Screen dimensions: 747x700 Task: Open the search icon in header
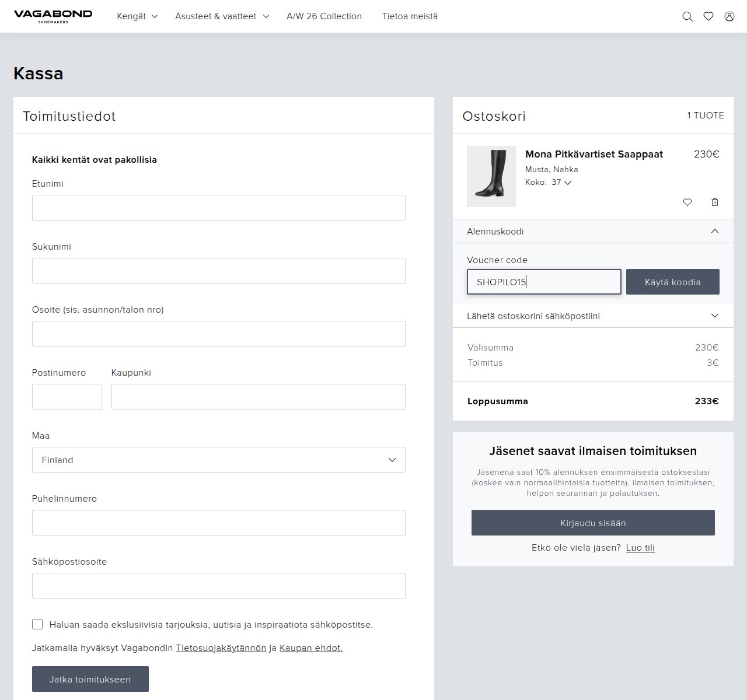pos(687,16)
